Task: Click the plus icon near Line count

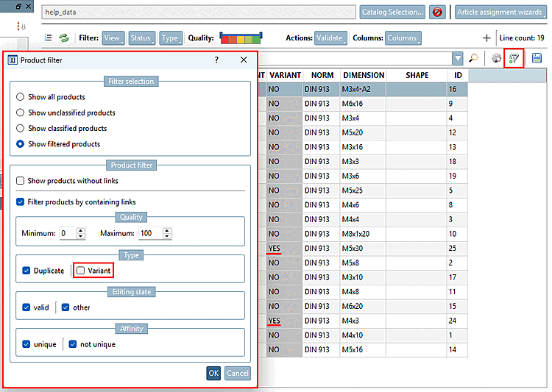Action: click(x=486, y=38)
